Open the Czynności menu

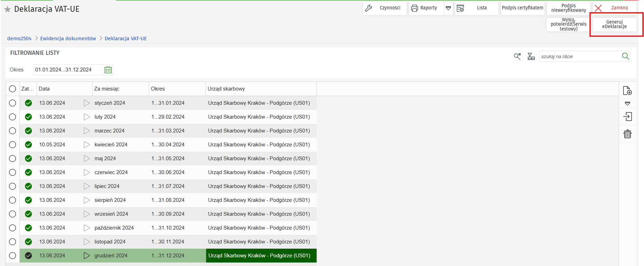[x=385, y=8]
